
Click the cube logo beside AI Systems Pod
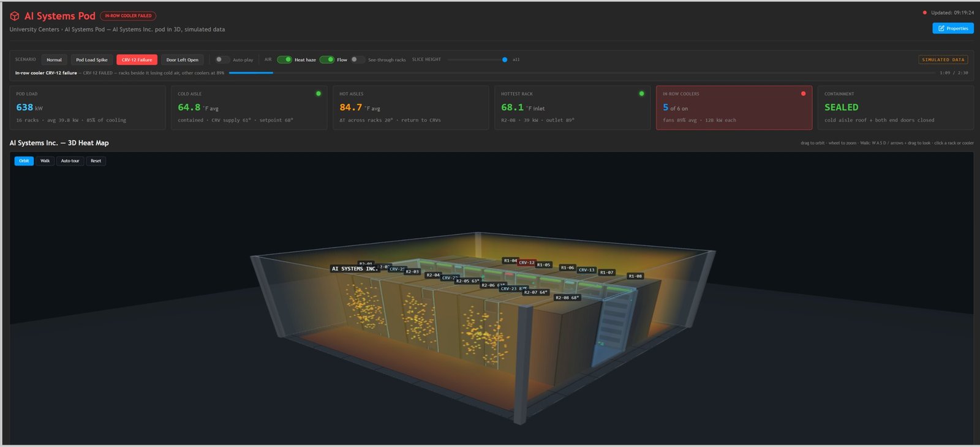click(x=15, y=17)
